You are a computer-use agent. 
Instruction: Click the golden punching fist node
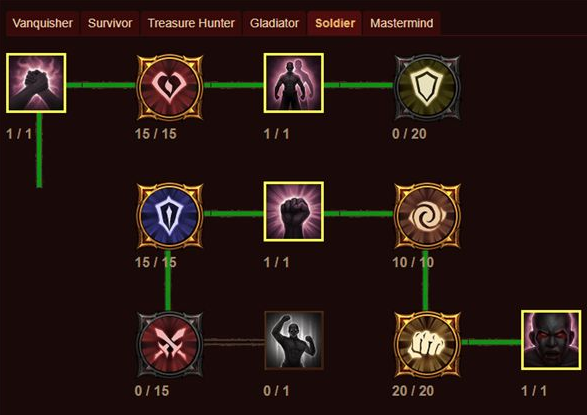pos(427,344)
